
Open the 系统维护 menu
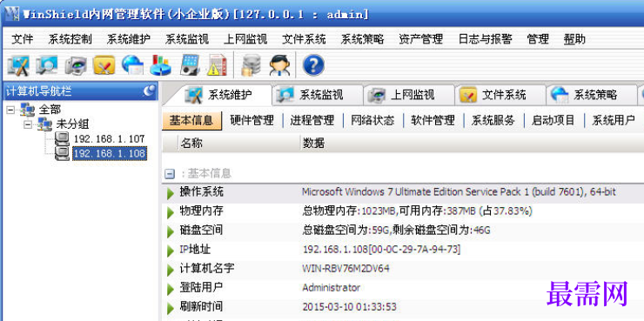coord(129,39)
